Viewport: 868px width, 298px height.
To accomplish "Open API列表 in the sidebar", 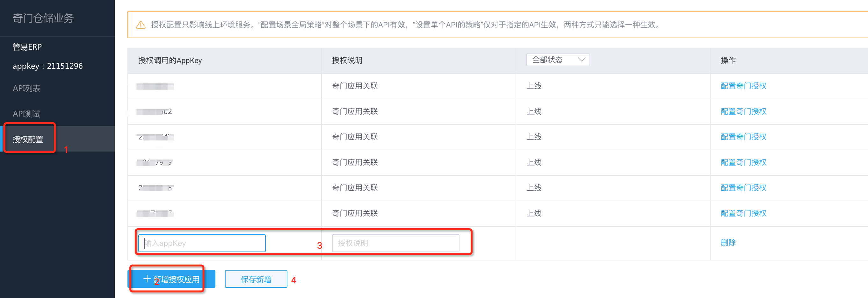I will (27, 88).
